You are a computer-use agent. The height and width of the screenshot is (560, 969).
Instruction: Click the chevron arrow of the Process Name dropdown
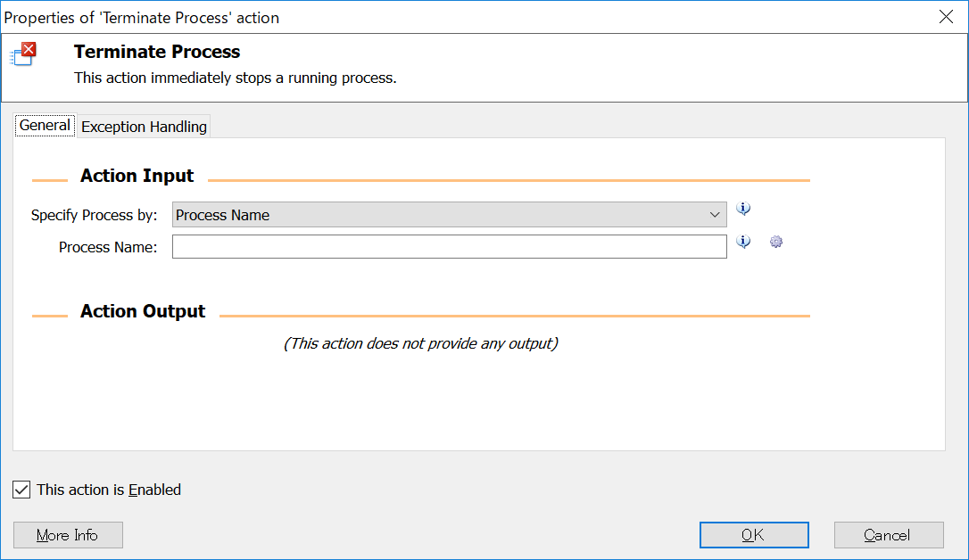tap(715, 215)
